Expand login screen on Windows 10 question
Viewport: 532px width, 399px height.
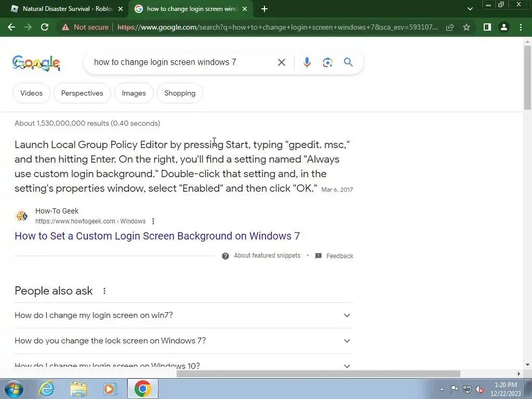coord(183,365)
